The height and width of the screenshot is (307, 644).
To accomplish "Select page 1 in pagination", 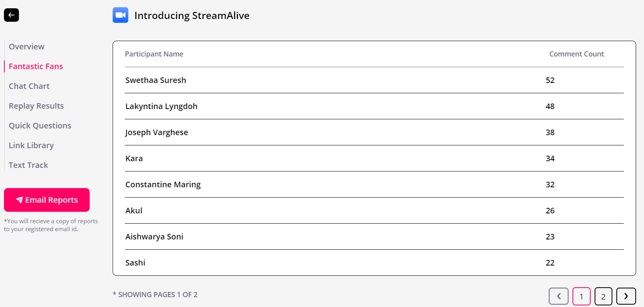I will [582, 296].
